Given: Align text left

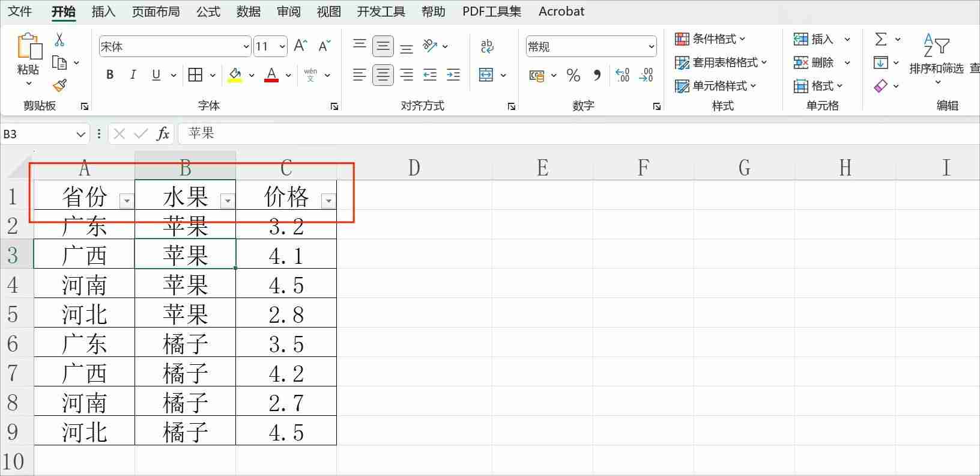Looking at the screenshot, I should (x=359, y=75).
